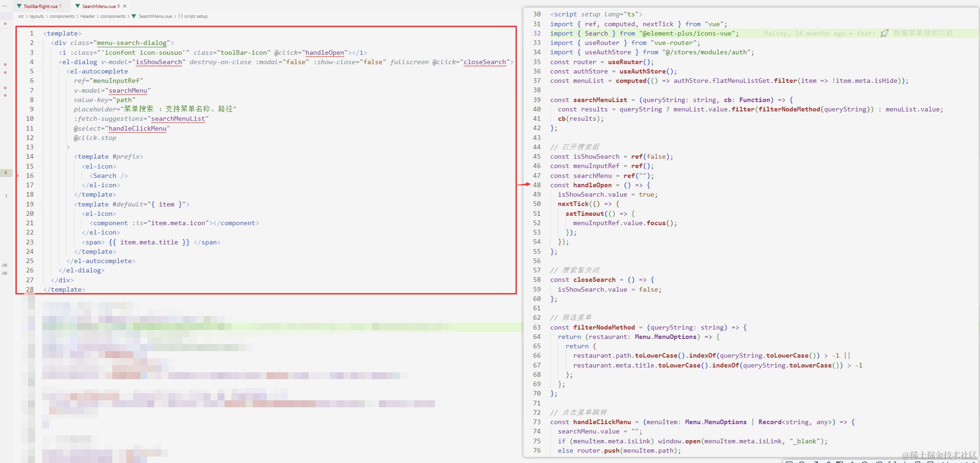Click the comment "// 点击菜单跳转"
Image resolution: width=980 pixels, height=463 pixels.
click(579, 413)
